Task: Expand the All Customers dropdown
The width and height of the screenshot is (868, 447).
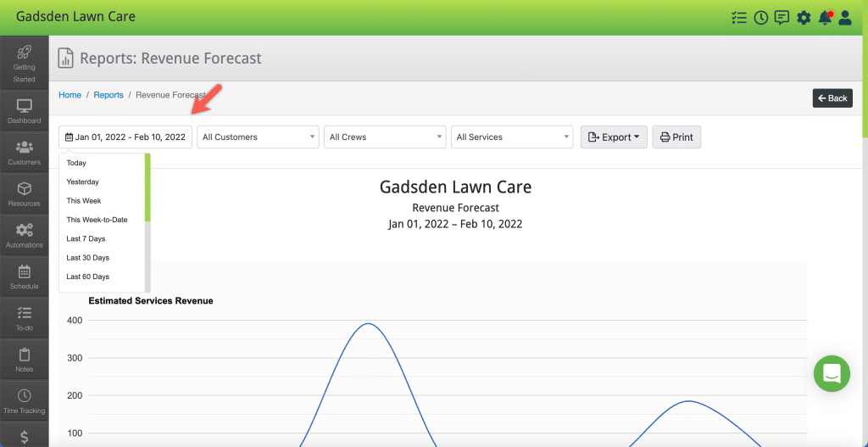Action: click(x=258, y=137)
